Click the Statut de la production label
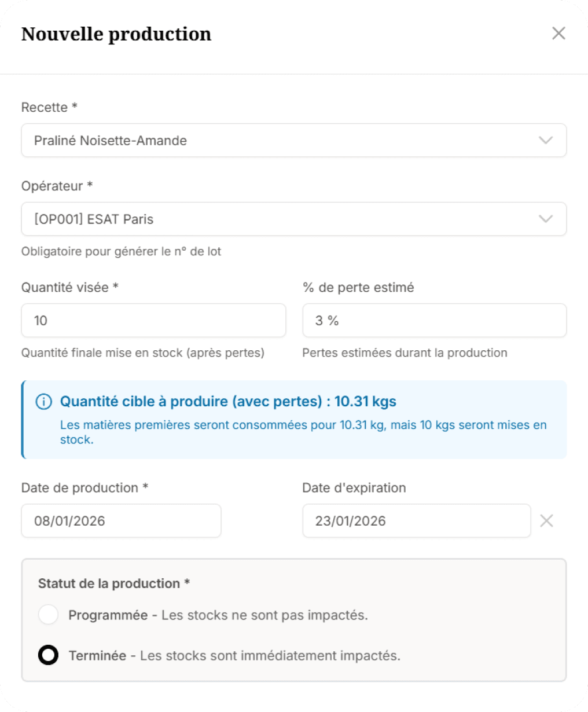This screenshot has width=588, height=712. (x=112, y=583)
